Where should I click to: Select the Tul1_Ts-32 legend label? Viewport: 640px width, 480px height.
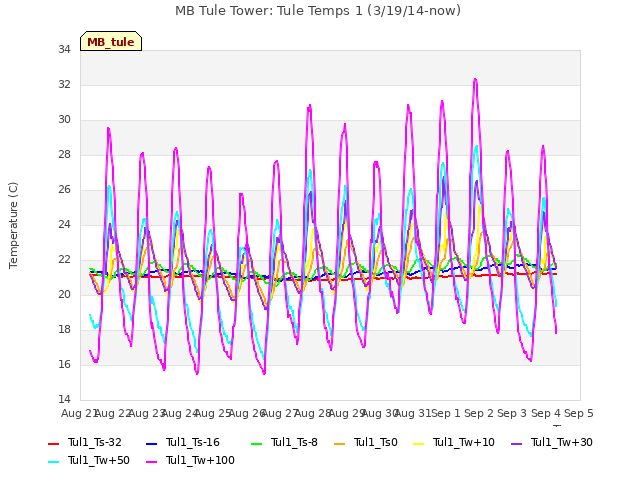94,442
